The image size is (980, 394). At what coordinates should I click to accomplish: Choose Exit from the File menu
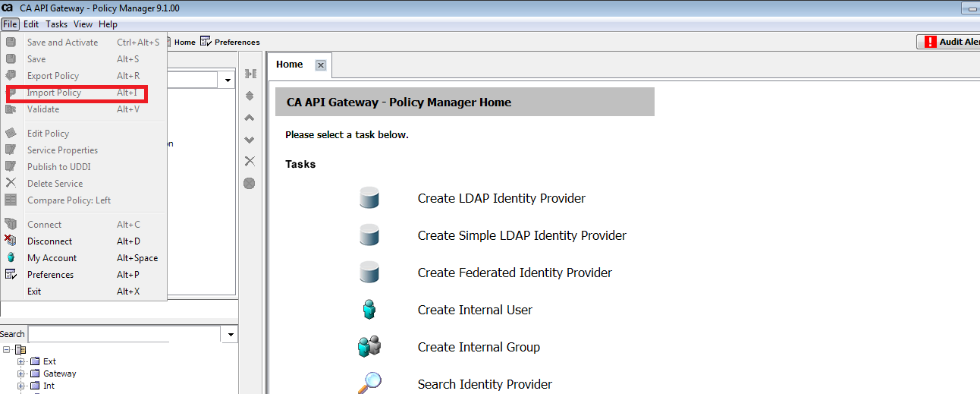(x=83, y=292)
